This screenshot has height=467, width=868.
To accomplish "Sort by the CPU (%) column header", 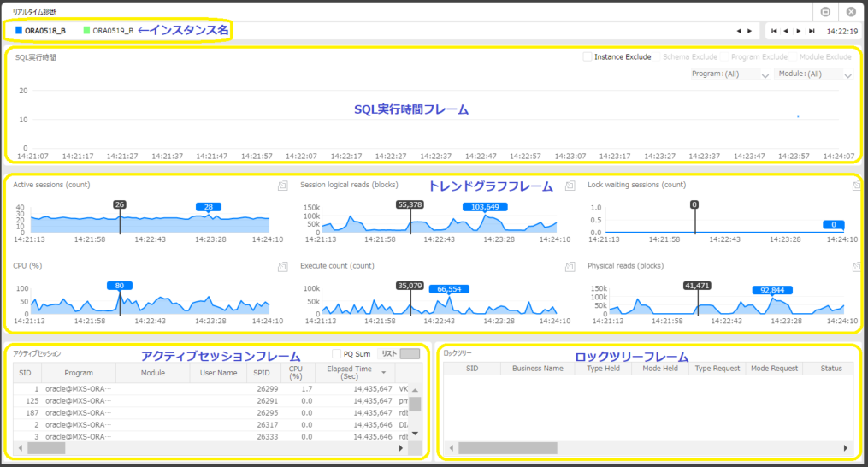I will 296,373.
